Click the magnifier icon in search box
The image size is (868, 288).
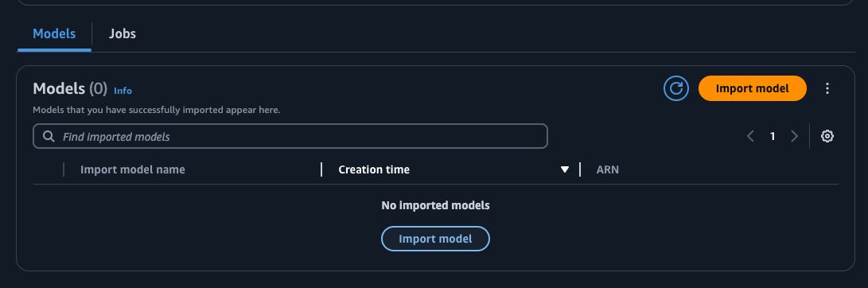(49, 136)
